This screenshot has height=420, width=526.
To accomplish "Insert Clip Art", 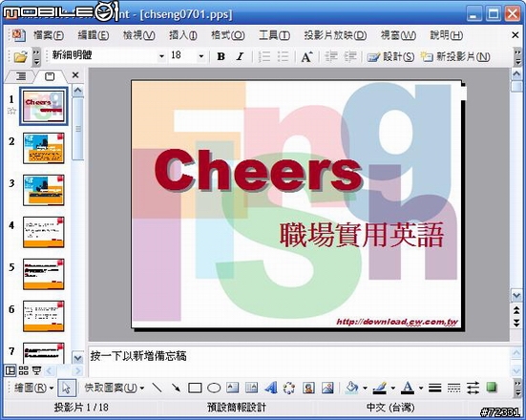I will point(308,388).
